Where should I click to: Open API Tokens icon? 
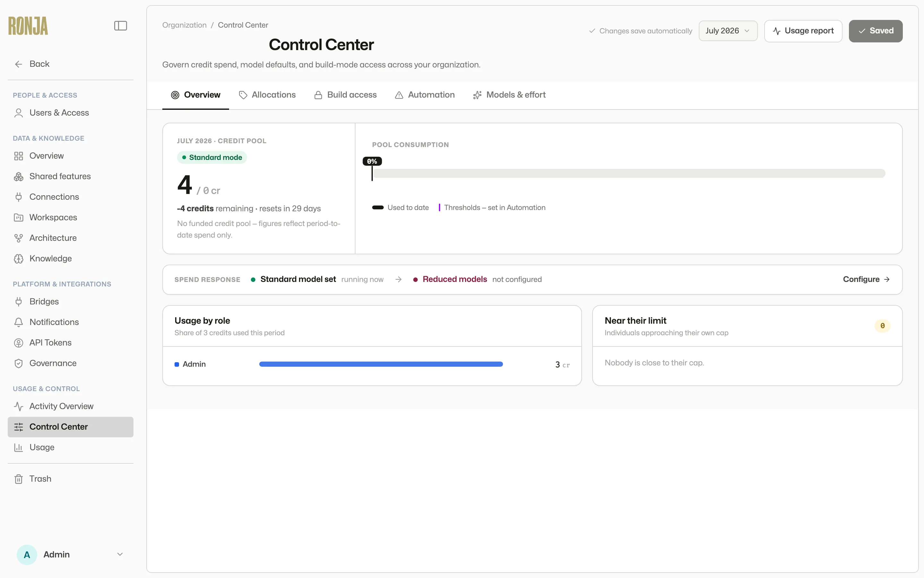tap(18, 343)
